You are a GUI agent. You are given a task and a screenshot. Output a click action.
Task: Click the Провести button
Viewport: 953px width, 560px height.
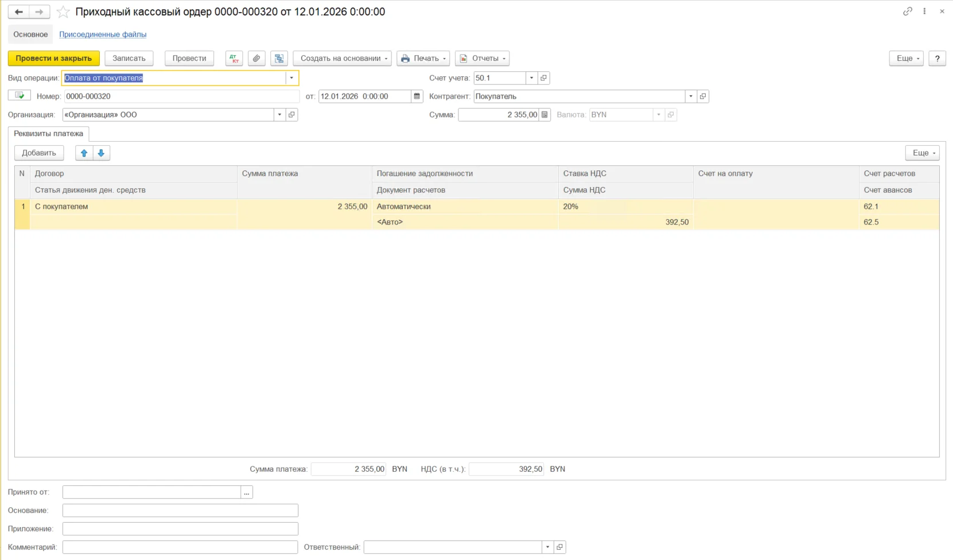[x=189, y=59]
